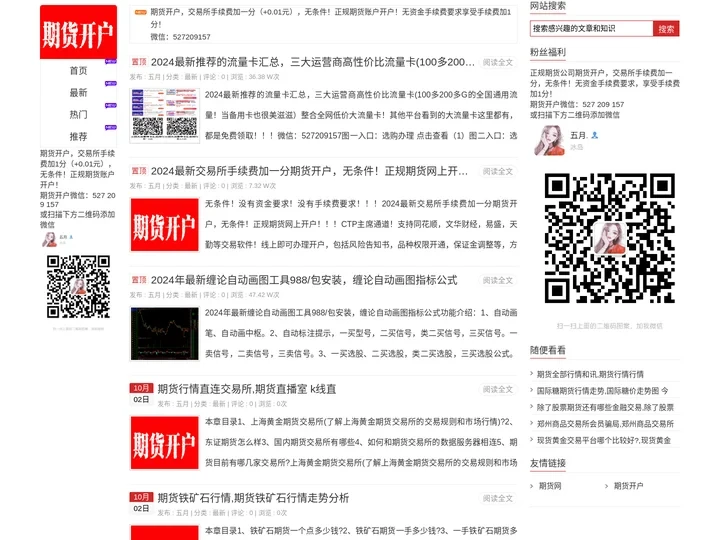
Task: Open sidebar link 现货黄金交易平台哪个比较好
Action: [604, 440]
